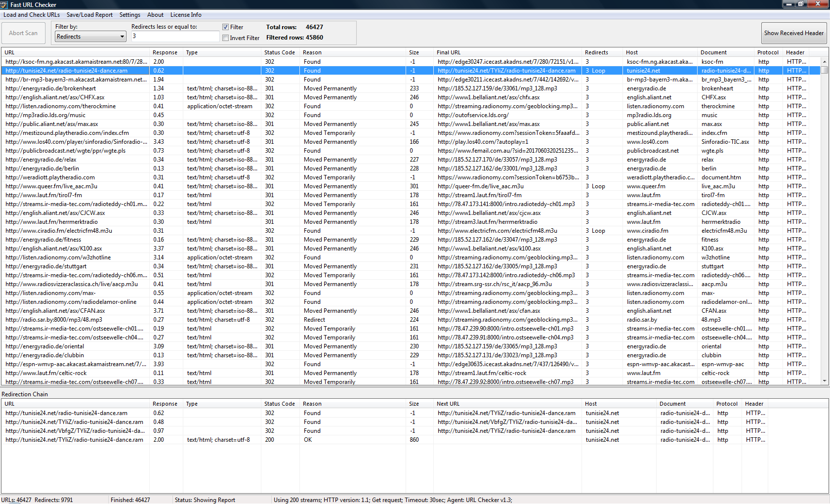Open the Load and Check URLs menu

31,15
